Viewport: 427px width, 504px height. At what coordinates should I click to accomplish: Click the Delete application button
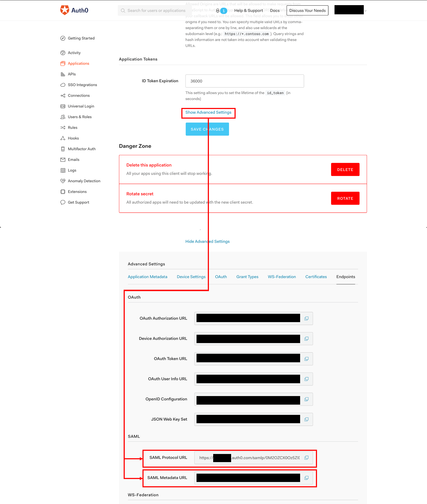pos(345,169)
